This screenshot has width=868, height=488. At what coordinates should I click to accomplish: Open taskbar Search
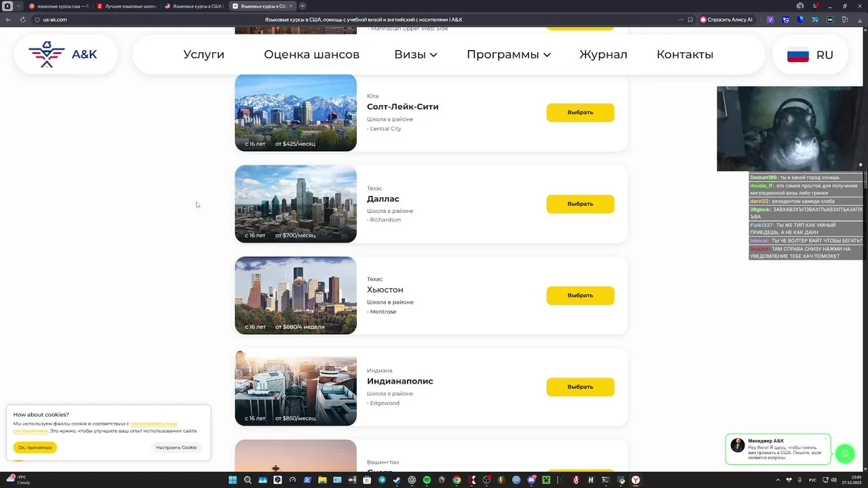(248, 480)
